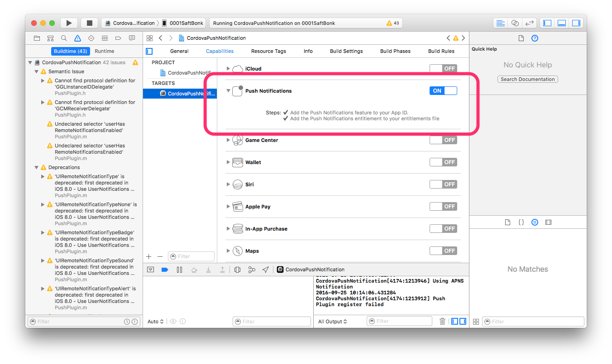Switch to the General tab
Screen dimensions: 612x364
click(179, 51)
